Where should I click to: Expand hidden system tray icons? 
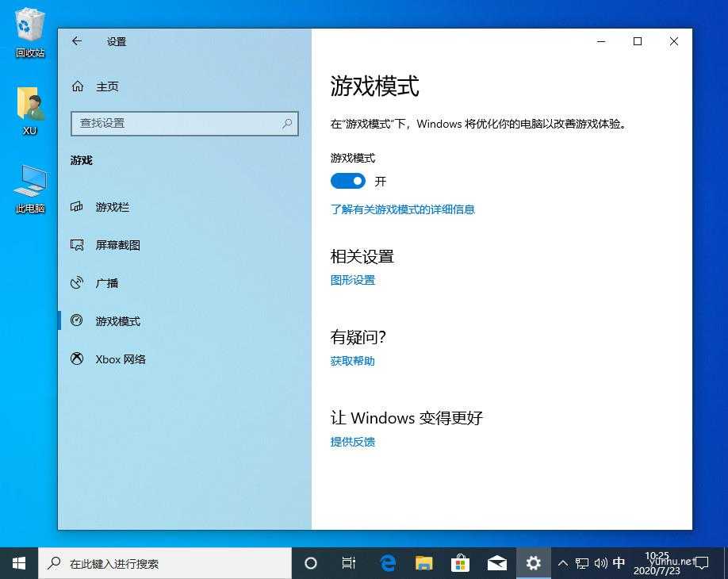562,562
